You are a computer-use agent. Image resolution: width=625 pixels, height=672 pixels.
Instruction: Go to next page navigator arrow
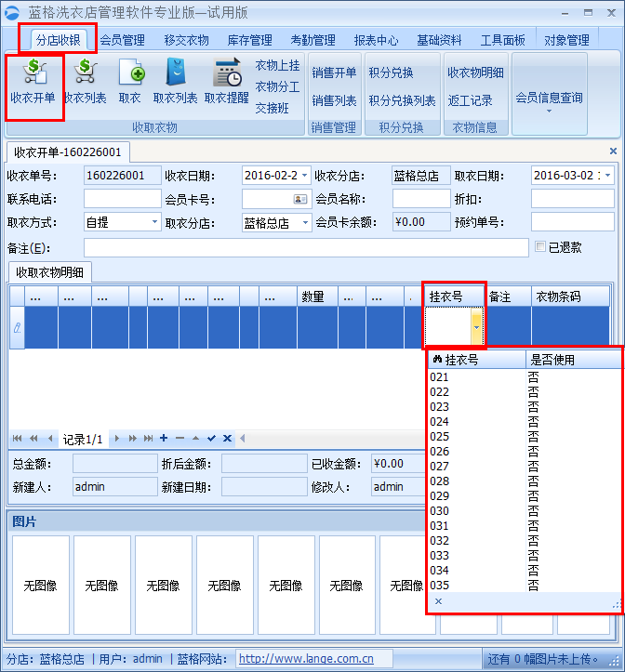click(x=133, y=438)
